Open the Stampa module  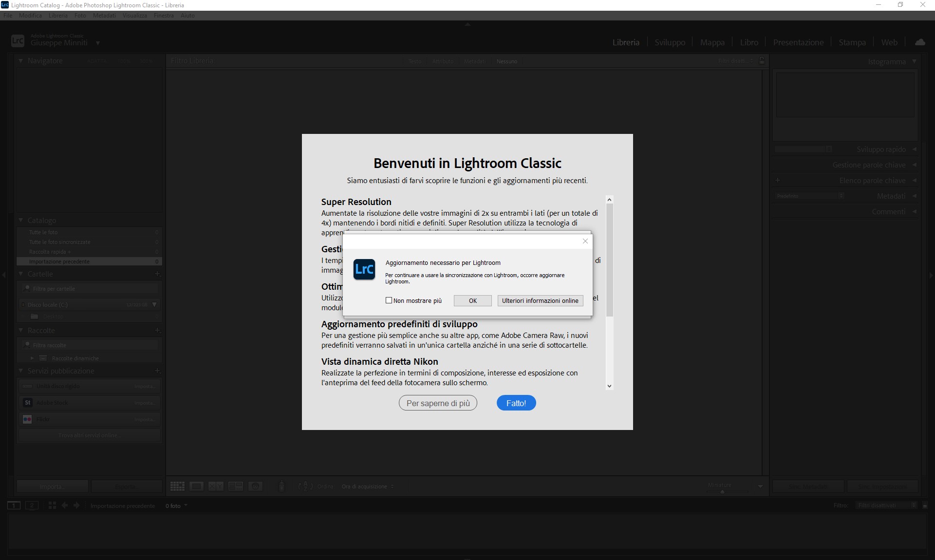click(852, 42)
